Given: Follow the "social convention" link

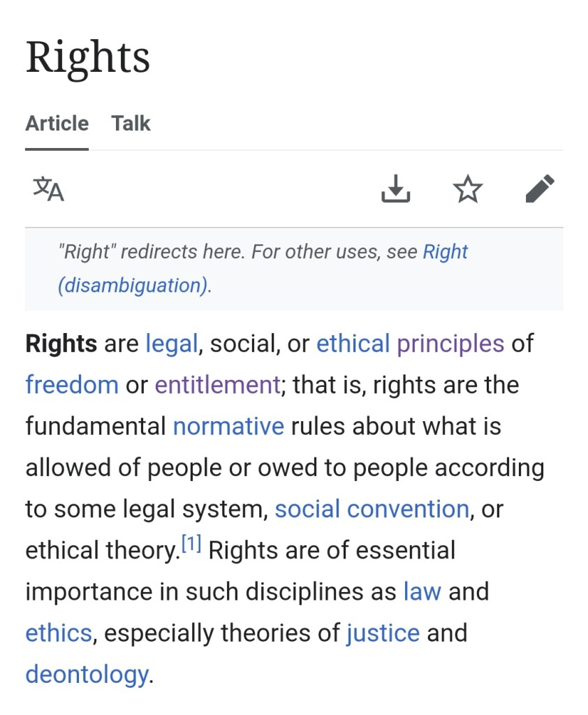Looking at the screenshot, I should pos(372,509).
